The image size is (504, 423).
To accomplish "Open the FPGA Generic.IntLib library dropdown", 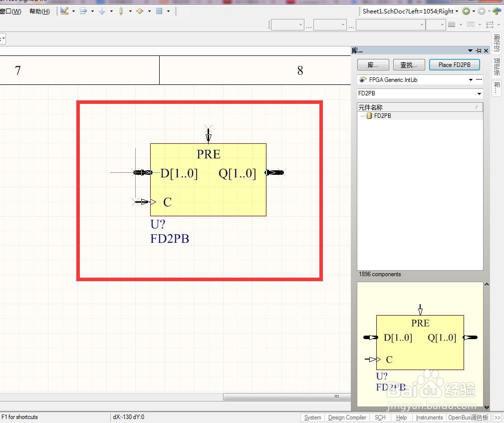I will pyautogui.click(x=471, y=79).
